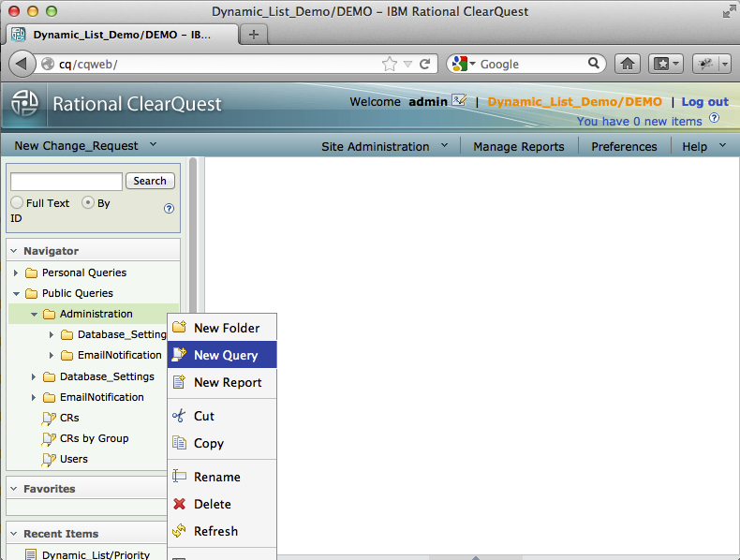Choose New Query from context menu
Image resolution: width=740 pixels, height=560 pixels.
(222, 355)
